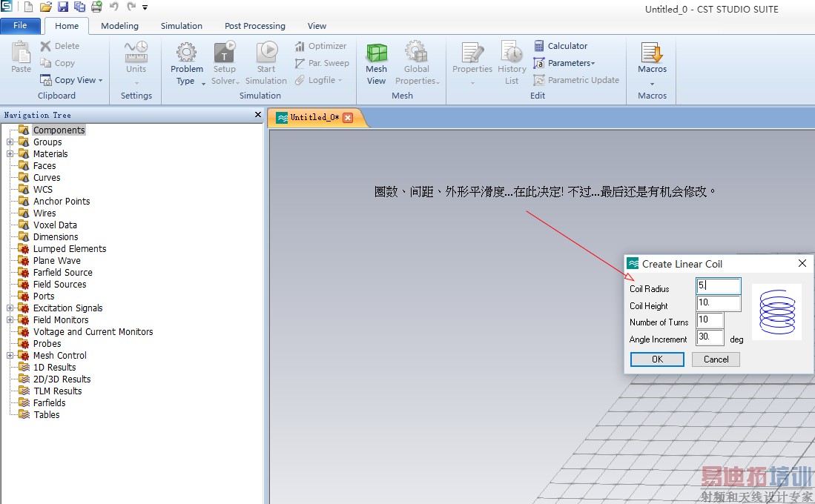Select Ports in the Navigation Tree
This screenshot has width=815, height=504.
[44, 296]
